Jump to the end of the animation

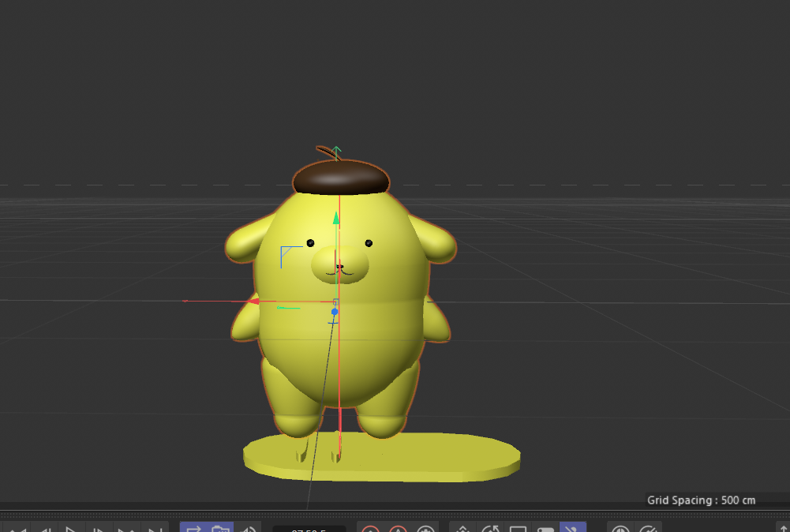coord(152,528)
